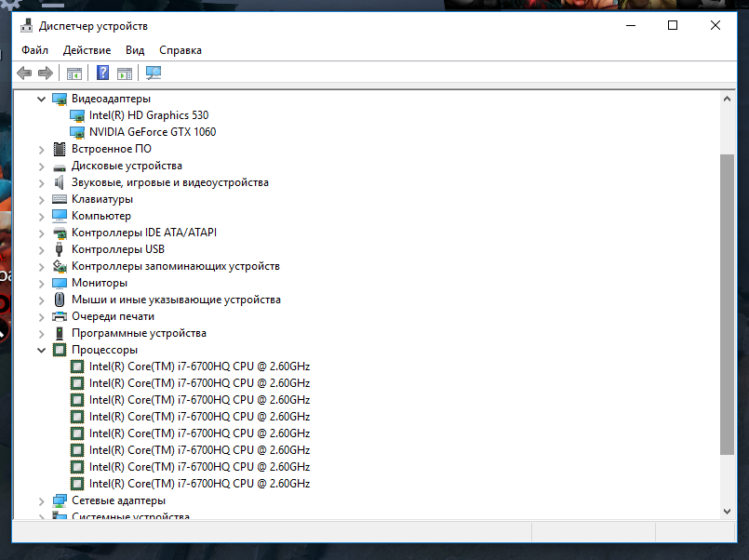Open the Действие menu
Screen dimensions: 749x560
[x=87, y=50]
